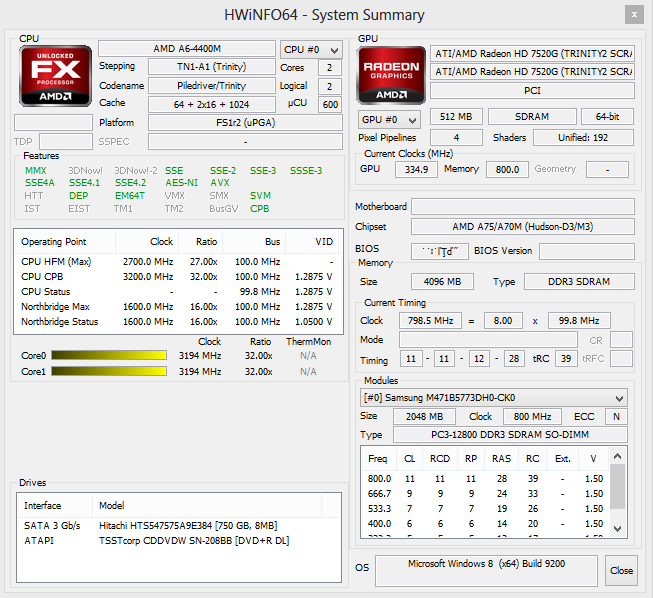Click the 512 MB video memory field

(456, 117)
